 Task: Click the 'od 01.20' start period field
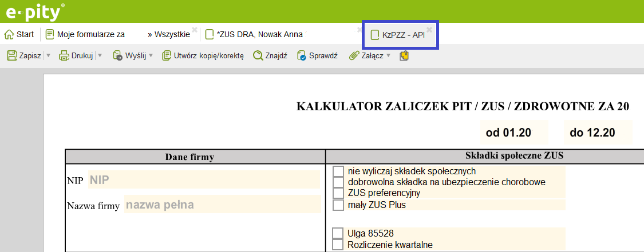[x=508, y=133]
